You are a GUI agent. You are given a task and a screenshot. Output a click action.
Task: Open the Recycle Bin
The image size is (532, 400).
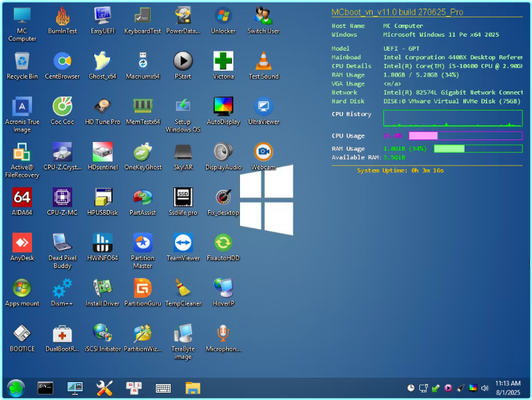(22, 66)
